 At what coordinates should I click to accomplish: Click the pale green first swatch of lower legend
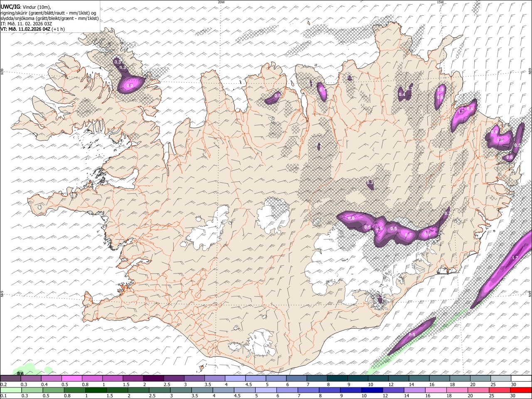click(x=11, y=390)
